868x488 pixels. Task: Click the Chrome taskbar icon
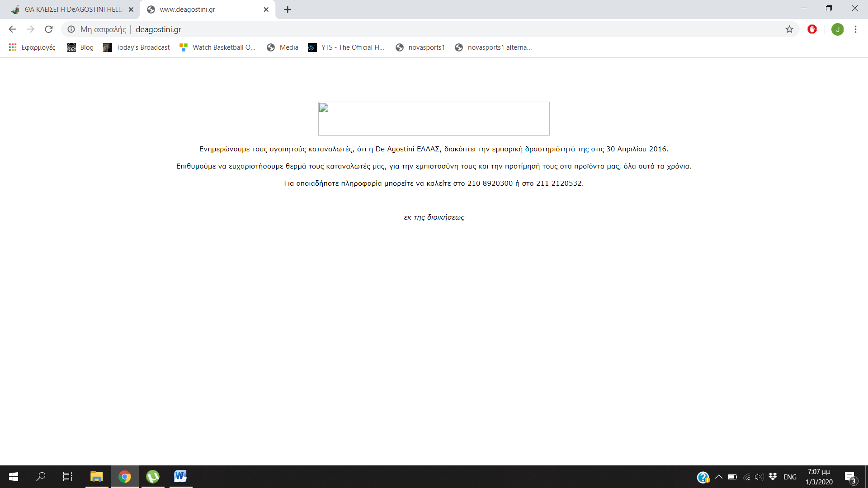coord(125,477)
